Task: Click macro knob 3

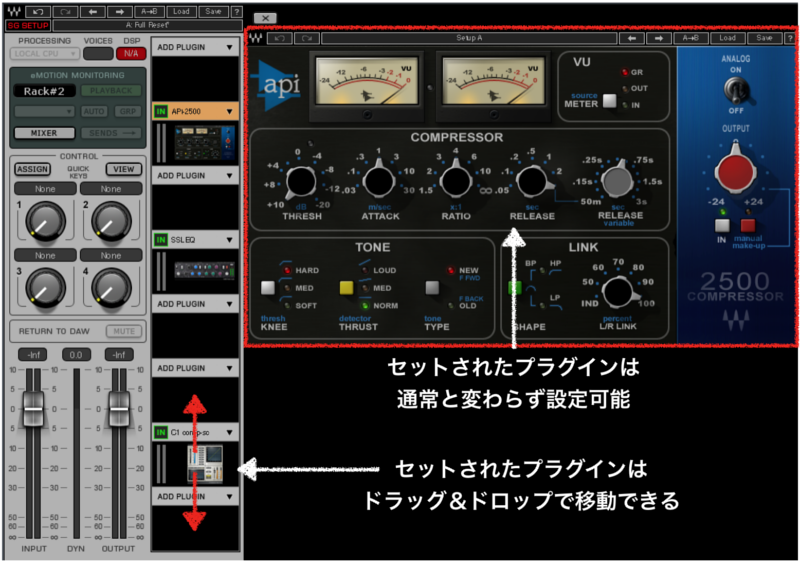Action: click(x=45, y=288)
